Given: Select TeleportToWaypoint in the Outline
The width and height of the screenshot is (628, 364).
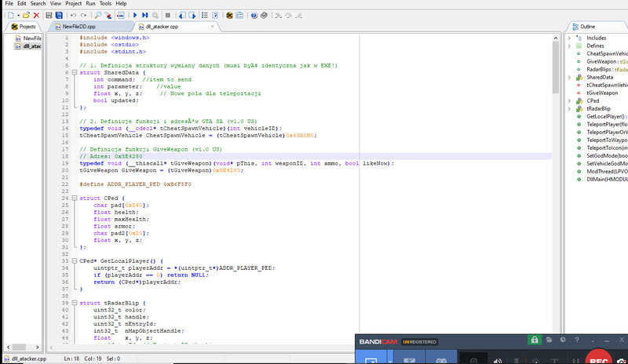Looking at the screenshot, I should pos(607,140).
